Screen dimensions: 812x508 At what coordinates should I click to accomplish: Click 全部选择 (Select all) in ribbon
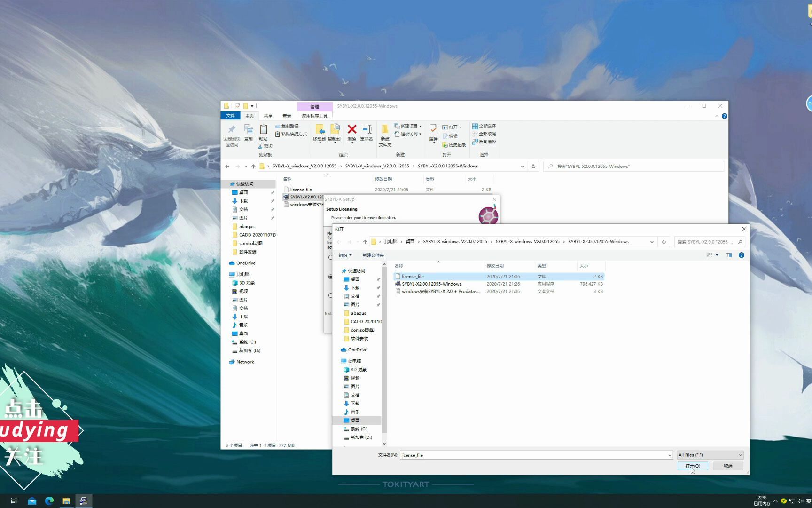[x=484, y=126]
